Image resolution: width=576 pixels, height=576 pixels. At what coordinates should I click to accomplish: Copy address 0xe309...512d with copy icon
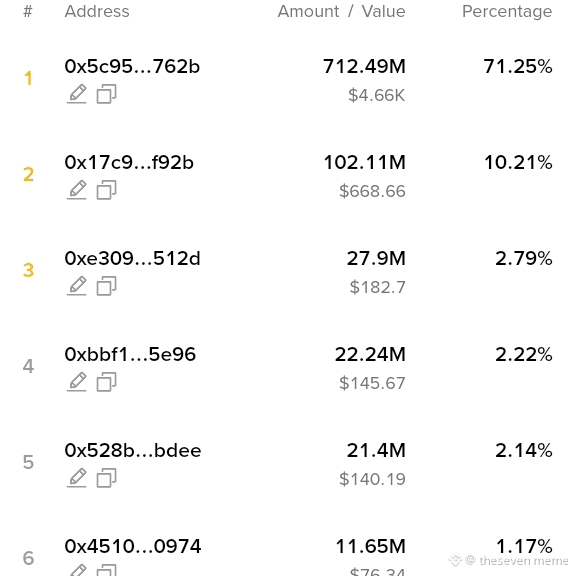click(107, 286)
